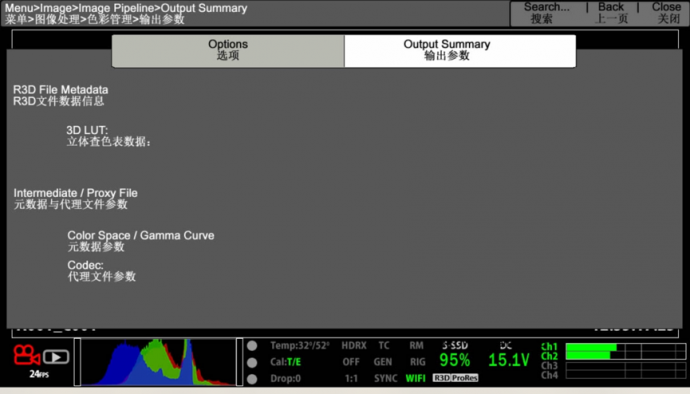Switch to playback mode icon
Viewport: 690px width, 394px height.
(x=56, y=357)
